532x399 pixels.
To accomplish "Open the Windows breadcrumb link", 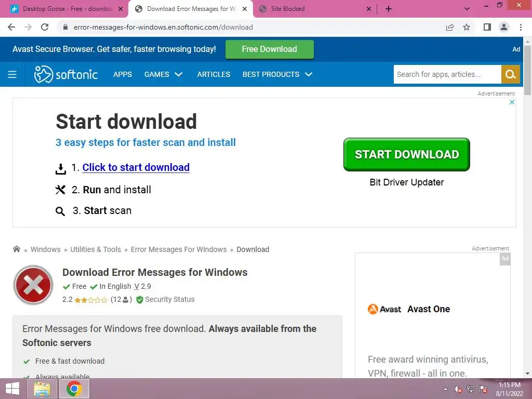I will point(46,249).
